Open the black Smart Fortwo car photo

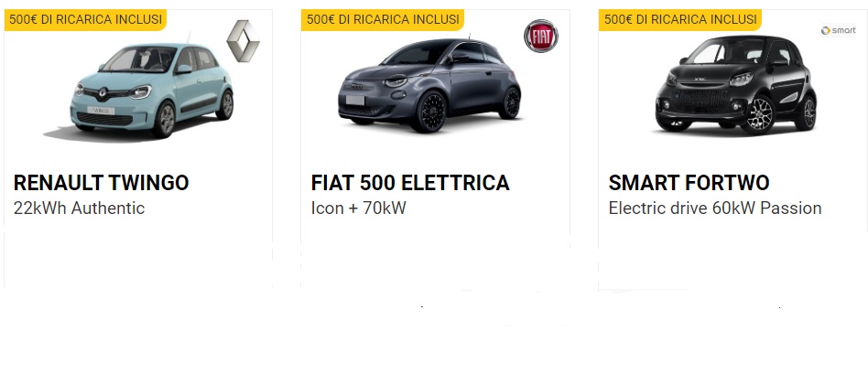click(736, 85)
